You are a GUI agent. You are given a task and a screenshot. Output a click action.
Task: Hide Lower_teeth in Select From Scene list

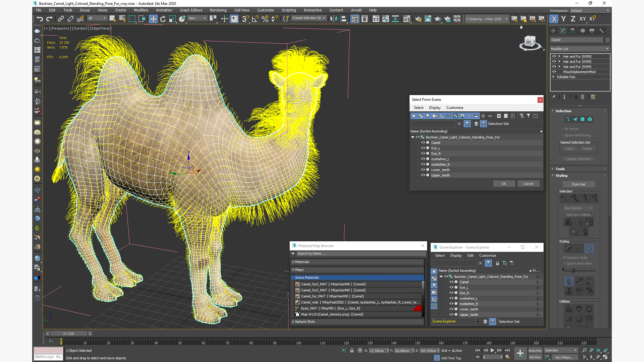pyautogui.click(x=423, y=170)
